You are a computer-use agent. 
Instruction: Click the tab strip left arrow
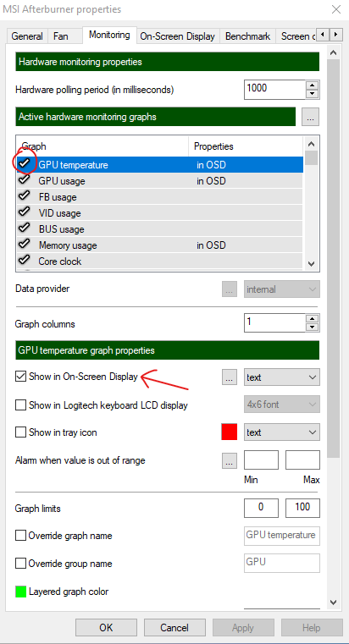click(x=323, y=34)
